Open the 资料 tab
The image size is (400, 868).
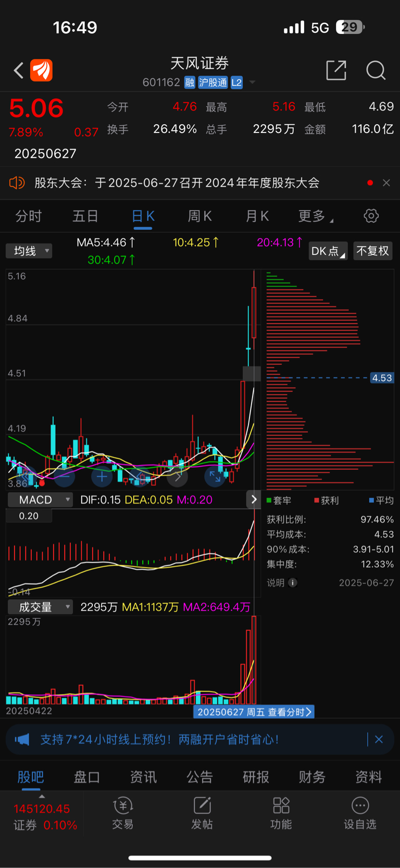[369, 777]
